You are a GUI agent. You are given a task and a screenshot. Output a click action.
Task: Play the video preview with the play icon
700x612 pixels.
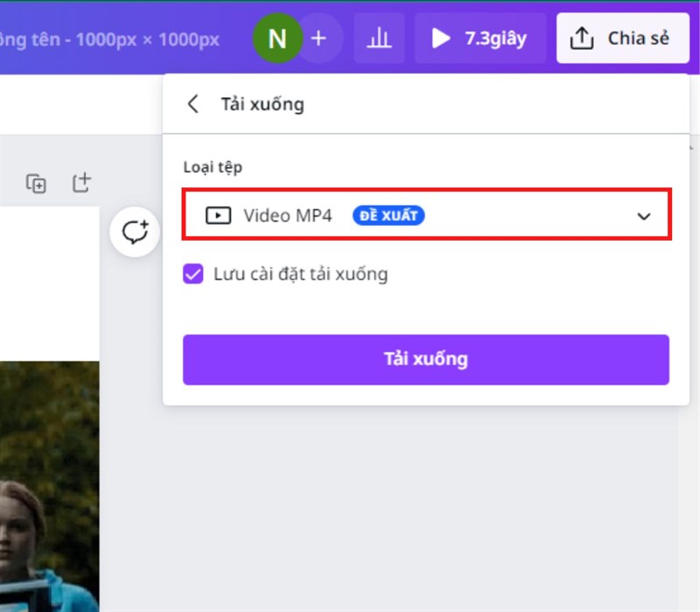click(x=439, y=38)
